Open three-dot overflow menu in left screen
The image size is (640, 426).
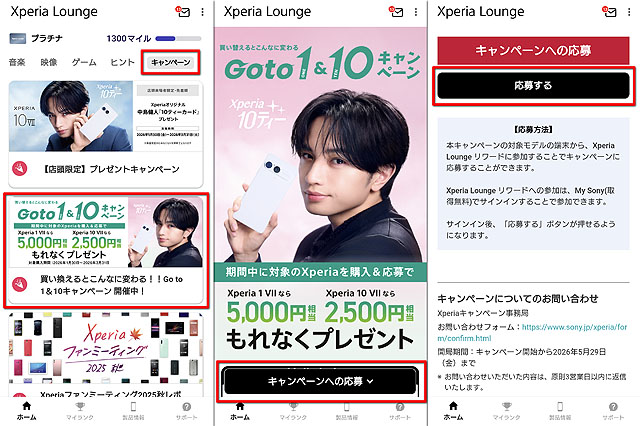click(x=202, y=12)
